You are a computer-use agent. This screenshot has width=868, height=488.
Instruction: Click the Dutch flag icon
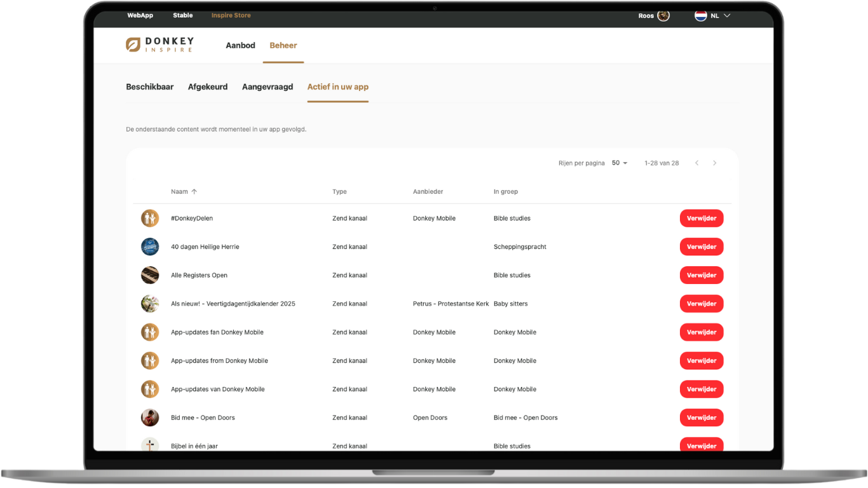point(701,16)
